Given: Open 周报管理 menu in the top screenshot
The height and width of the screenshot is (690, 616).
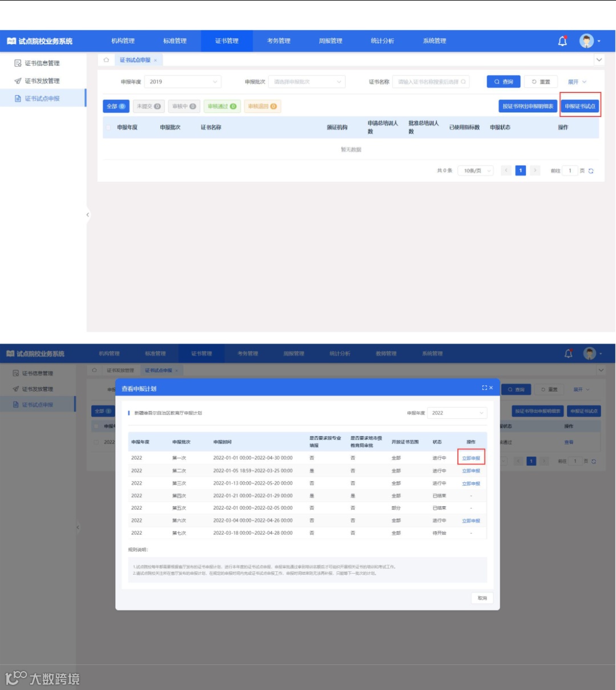Looking at the screenshot, I should [331, 41].
